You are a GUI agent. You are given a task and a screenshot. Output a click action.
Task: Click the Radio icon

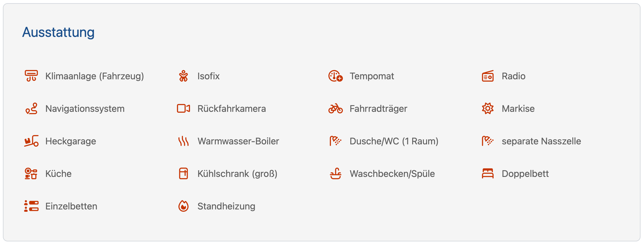click(x=488, y=76)
